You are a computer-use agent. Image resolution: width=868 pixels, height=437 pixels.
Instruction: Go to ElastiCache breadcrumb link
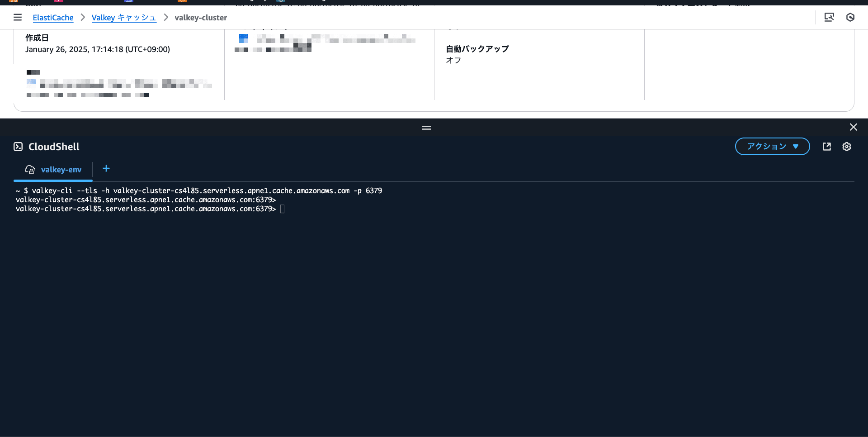pyautogui.click(x=53, y=18)
